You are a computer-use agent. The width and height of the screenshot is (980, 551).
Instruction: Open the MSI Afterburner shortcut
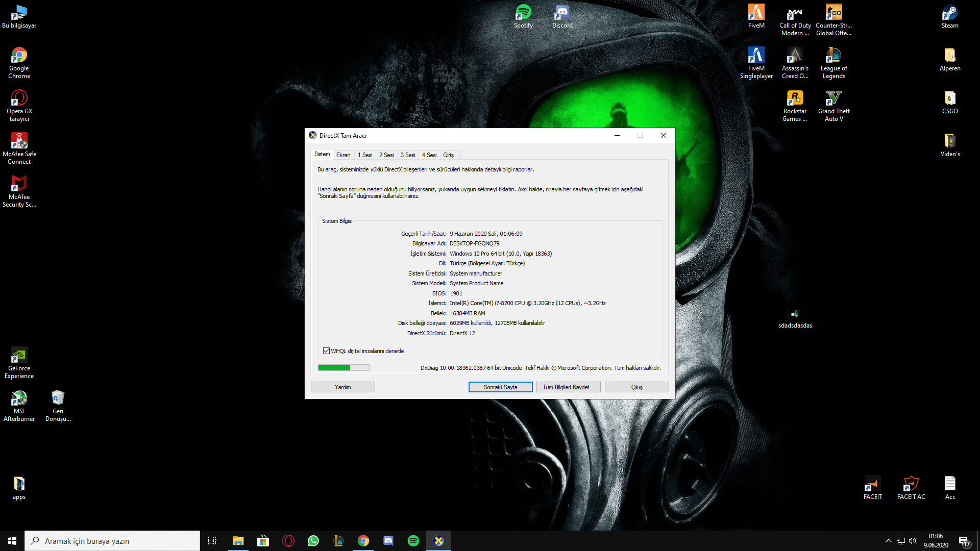coord(19,398)
